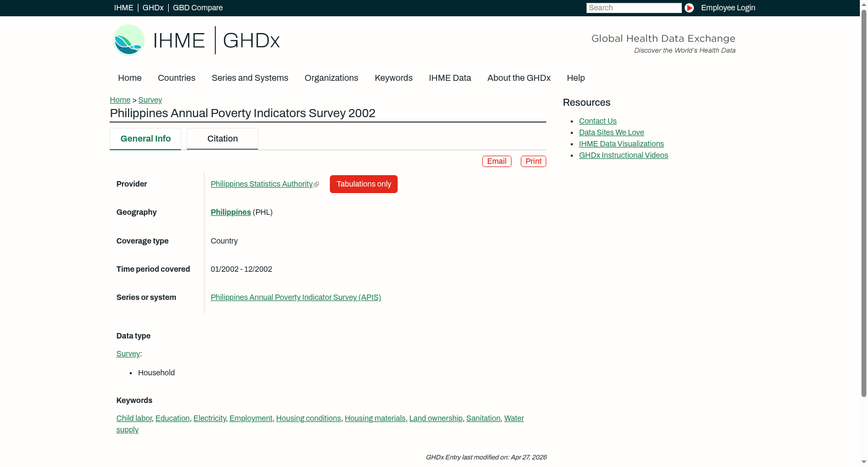Select the General Info tab
Image resolution: width=868 pixels, height=467 pixels.
(x=145, y=139)
